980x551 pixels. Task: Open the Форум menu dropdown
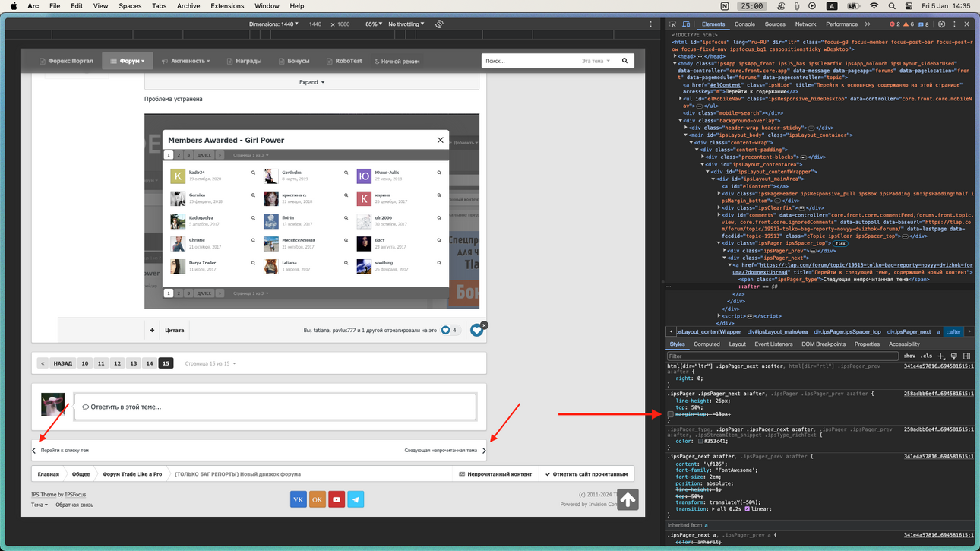pos(128,61)
